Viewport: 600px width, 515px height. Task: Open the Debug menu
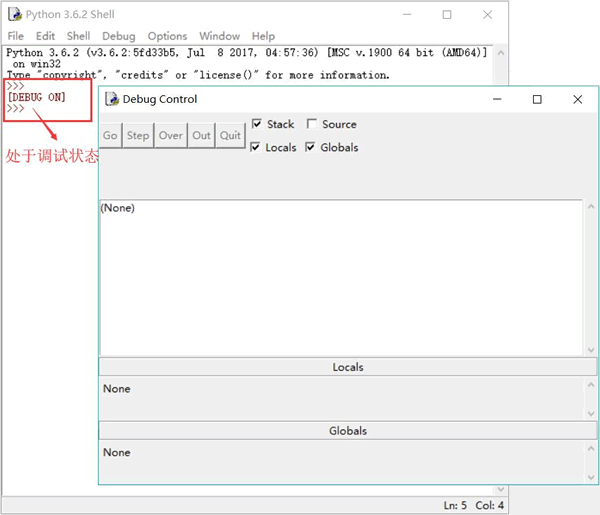[118, 36]
